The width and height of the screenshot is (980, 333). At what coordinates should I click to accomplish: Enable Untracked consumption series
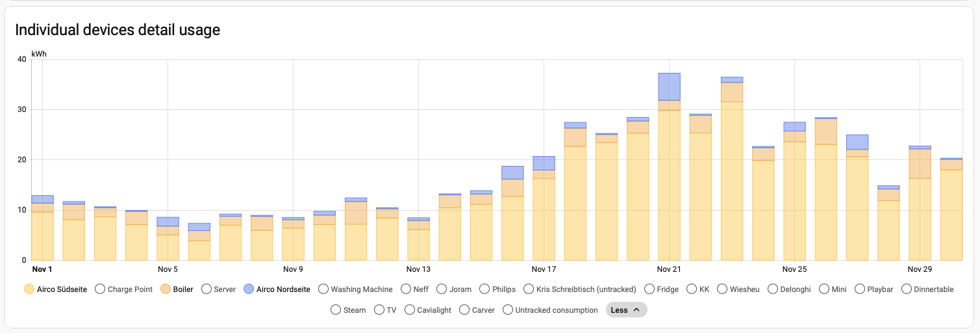click(x=550, y=310)
